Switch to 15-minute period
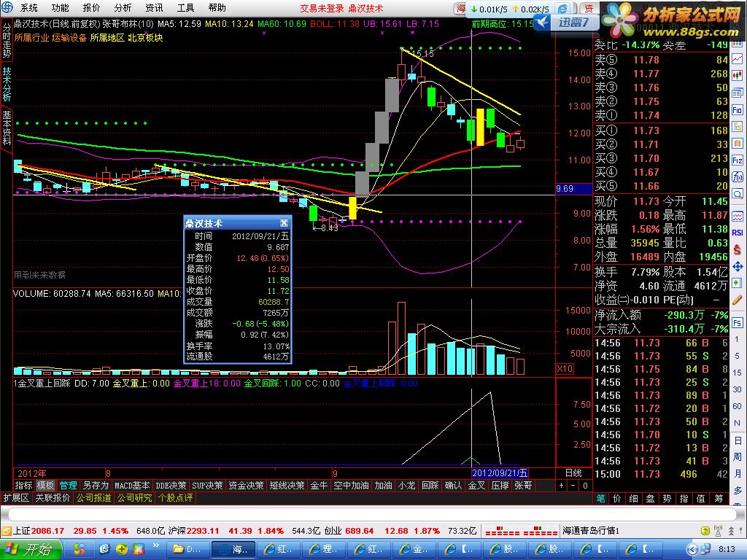The image size is (747, 560). tap(737, 373)
